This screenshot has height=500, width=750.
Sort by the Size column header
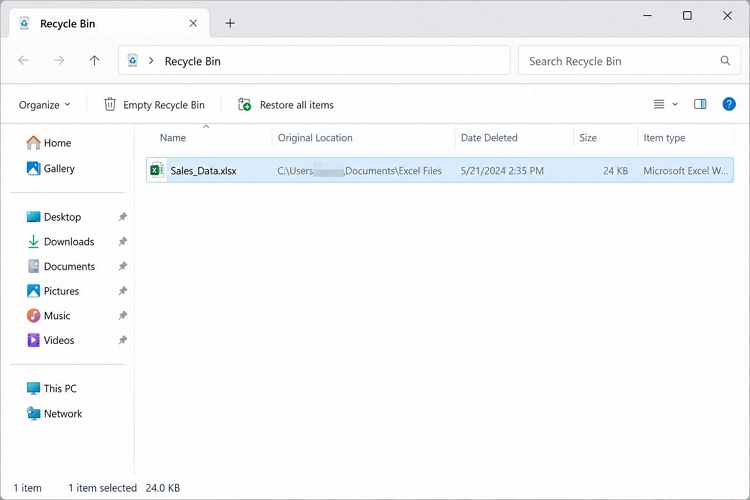(x=588, y=138)
